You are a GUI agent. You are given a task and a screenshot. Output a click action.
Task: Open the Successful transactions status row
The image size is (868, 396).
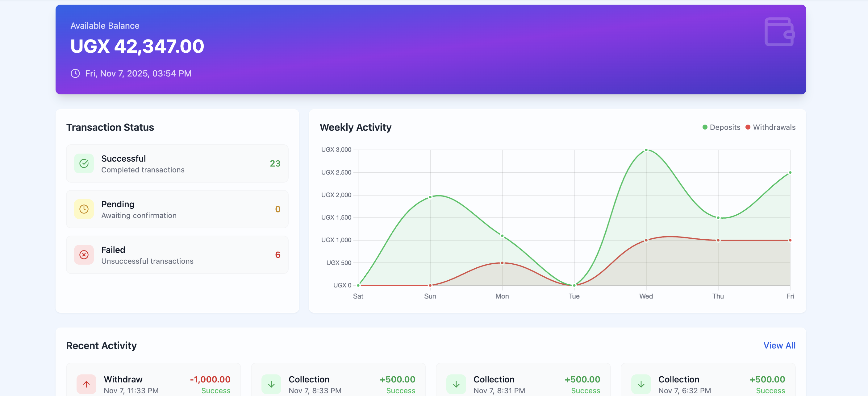click(x=177, y=164)
